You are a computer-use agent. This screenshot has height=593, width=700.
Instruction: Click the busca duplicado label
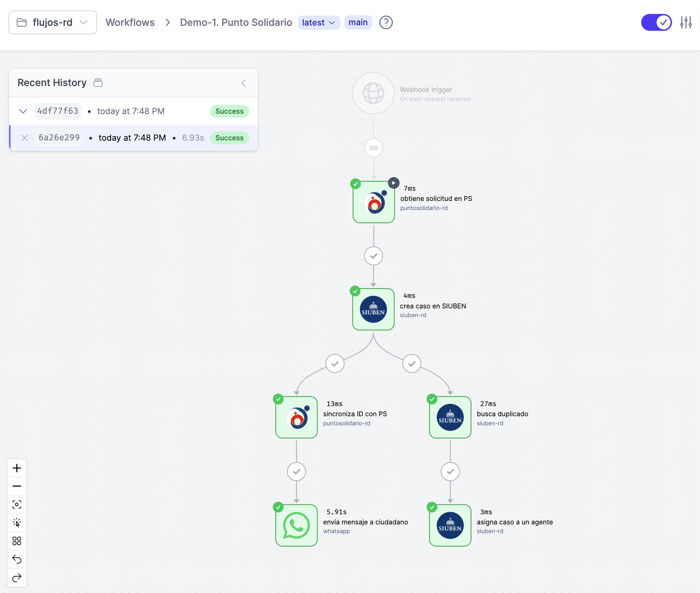click(502, 414)
